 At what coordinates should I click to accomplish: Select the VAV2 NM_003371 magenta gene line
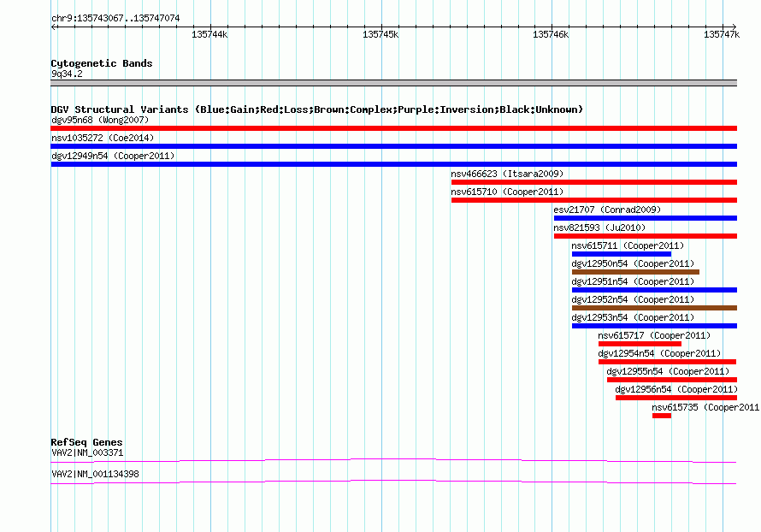(x=393, y=460)
